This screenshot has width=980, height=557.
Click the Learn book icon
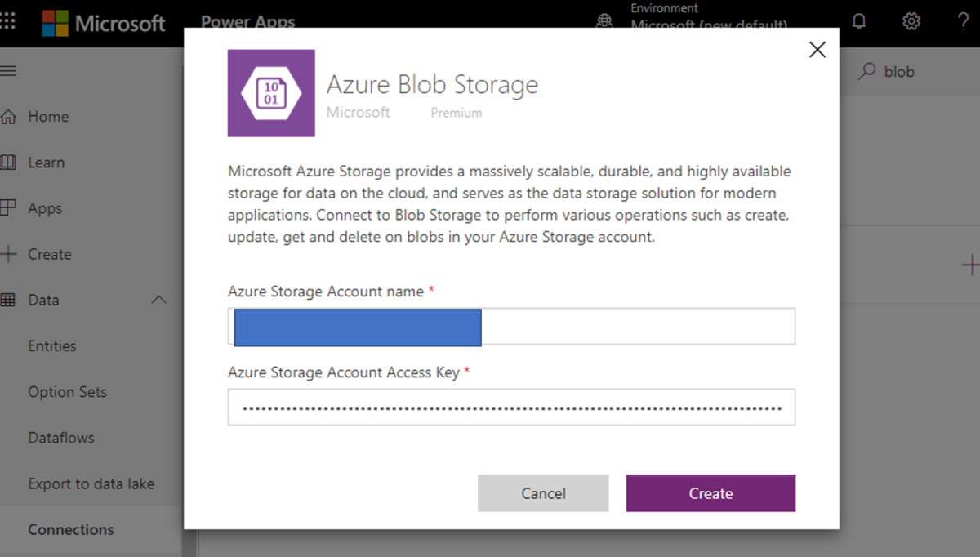(8, 163)
